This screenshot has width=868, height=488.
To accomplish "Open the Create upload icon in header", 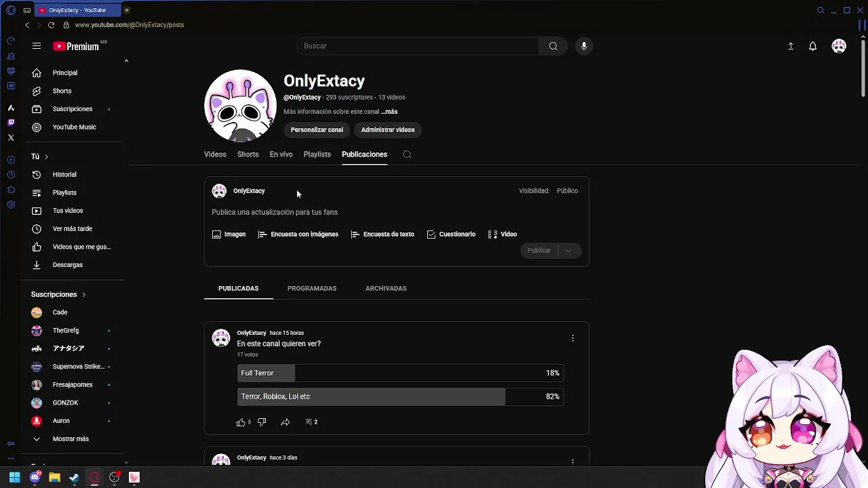I will pyautogui.click(x=791, y=46).
